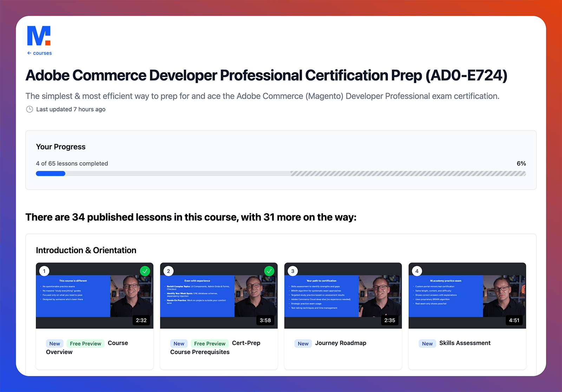Click the New badge on Journey Roadmap
The height and width of the screenshot is (392, 562).
pos(303,344)
